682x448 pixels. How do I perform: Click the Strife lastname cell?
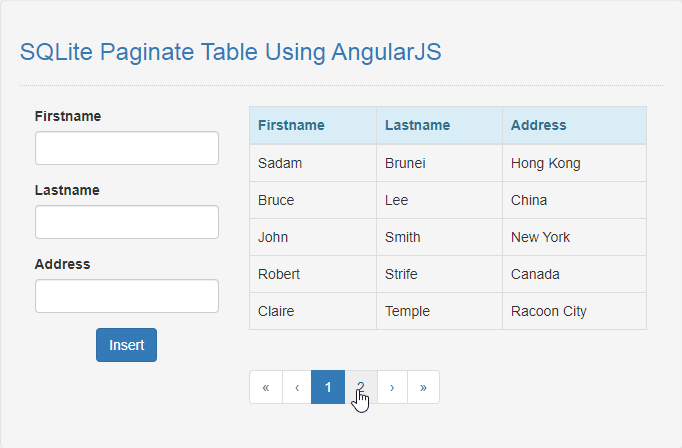439,274
